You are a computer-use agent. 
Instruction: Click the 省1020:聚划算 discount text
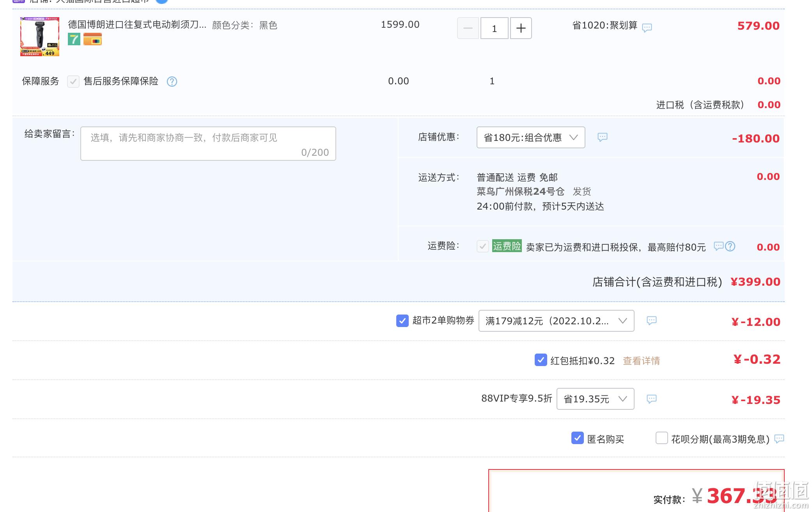click(605, 25)
